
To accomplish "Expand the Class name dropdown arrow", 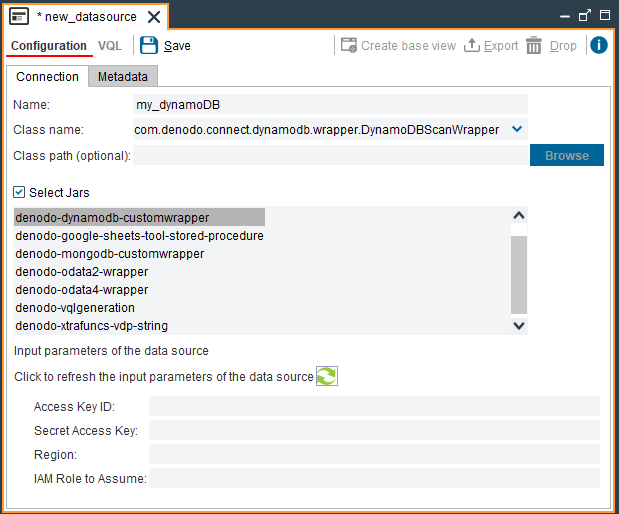I will click(517, 129).
